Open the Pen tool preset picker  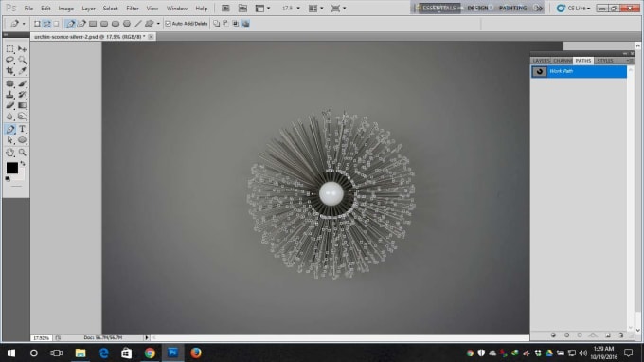(x=17, y=24)
